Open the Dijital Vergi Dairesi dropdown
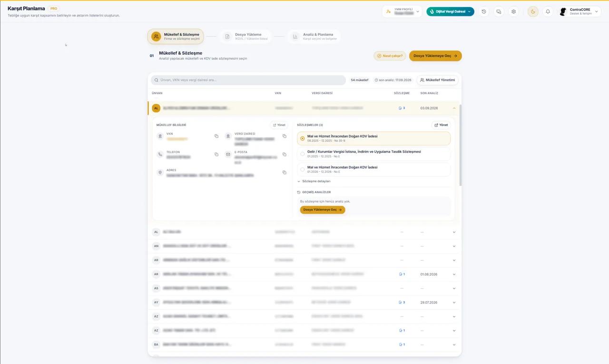This screenshot has height=364, width=609. 450,12
